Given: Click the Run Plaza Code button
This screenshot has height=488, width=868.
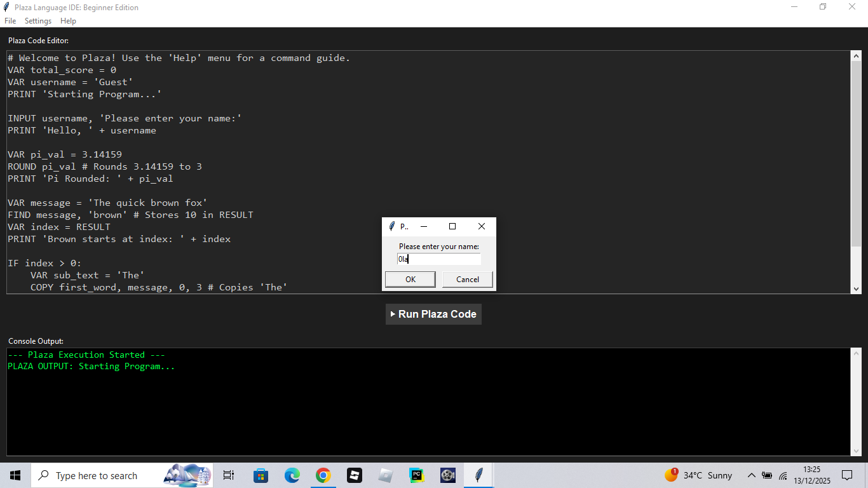Looking at the screenshot, I should [433, 314].
